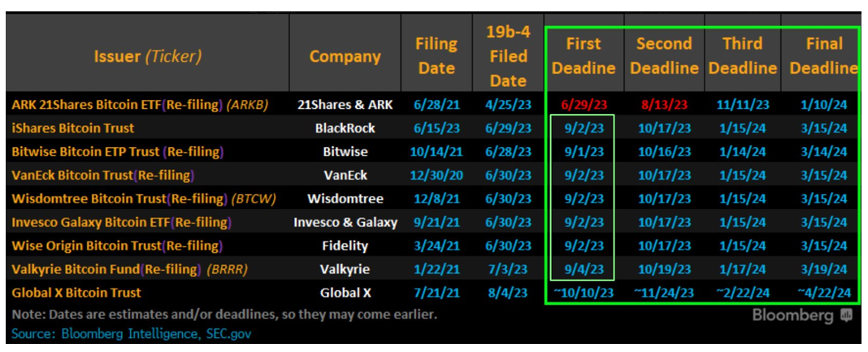Click the iShares Bitcoin Trust issuer name

coord(73,128)
